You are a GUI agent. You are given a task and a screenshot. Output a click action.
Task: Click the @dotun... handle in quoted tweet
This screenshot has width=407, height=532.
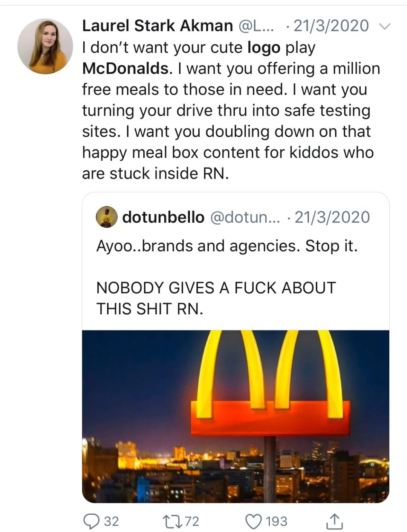[245, 217]
